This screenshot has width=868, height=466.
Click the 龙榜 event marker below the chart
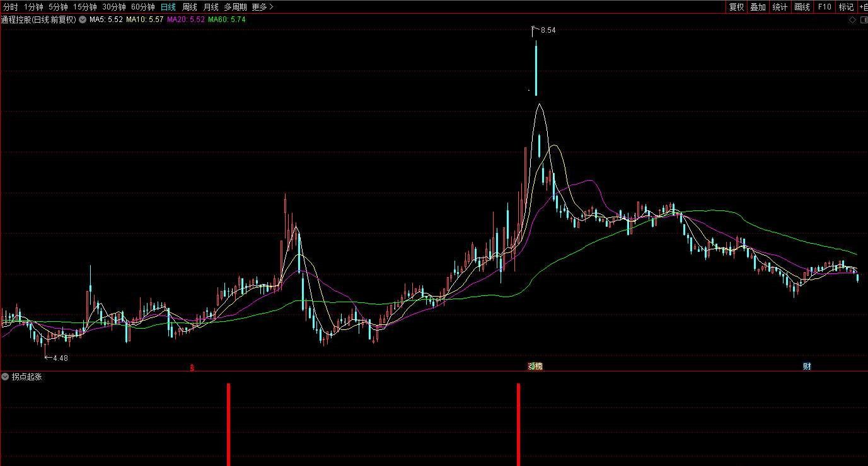(x=535, y=367)
